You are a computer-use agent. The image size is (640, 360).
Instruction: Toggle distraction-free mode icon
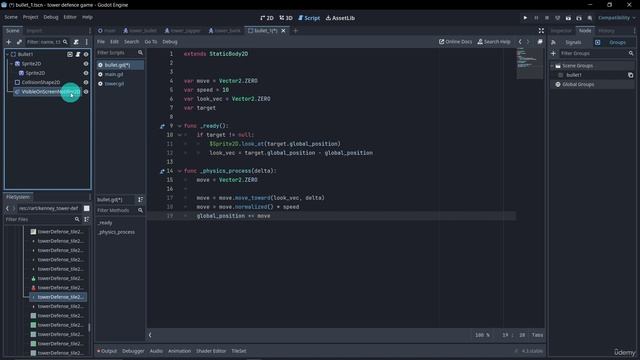(541, 31)
